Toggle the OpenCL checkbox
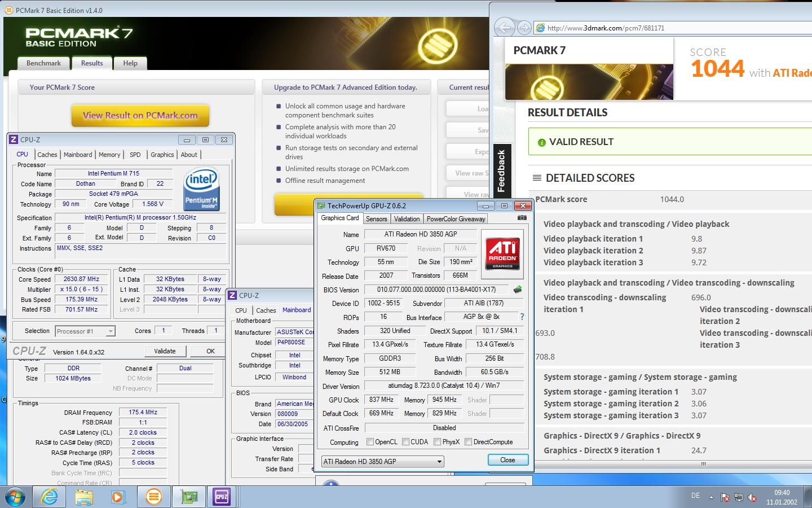The width and height of the screenshot is (812, 508). 370,442
